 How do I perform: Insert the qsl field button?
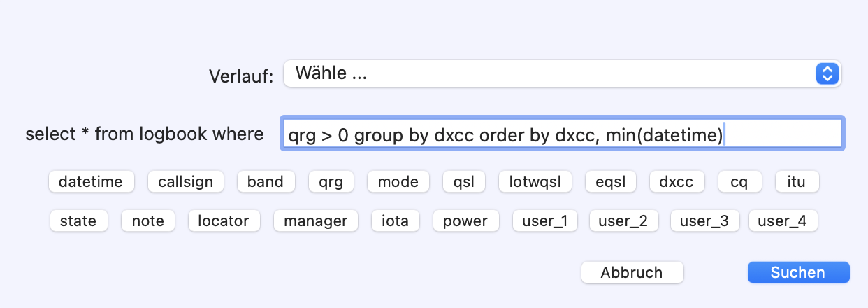[464, 182]
